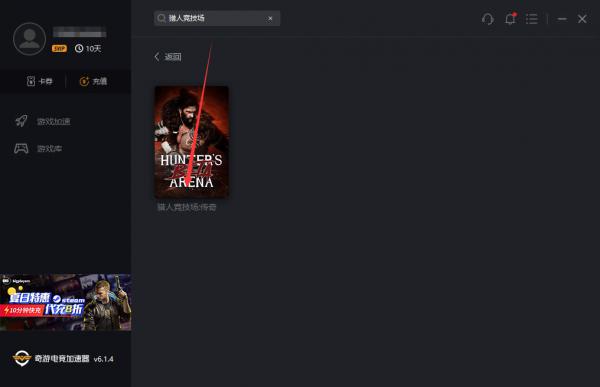Open the customer service headset icon
Screen dimensions: 600x387
click(x=488, y=19)
